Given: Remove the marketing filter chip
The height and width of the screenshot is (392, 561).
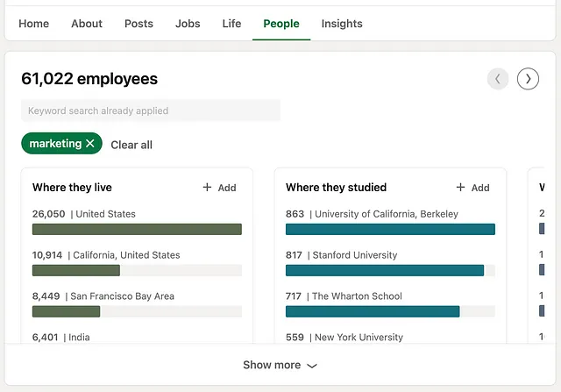Looking at the screenshot, I should pos(90,144).
